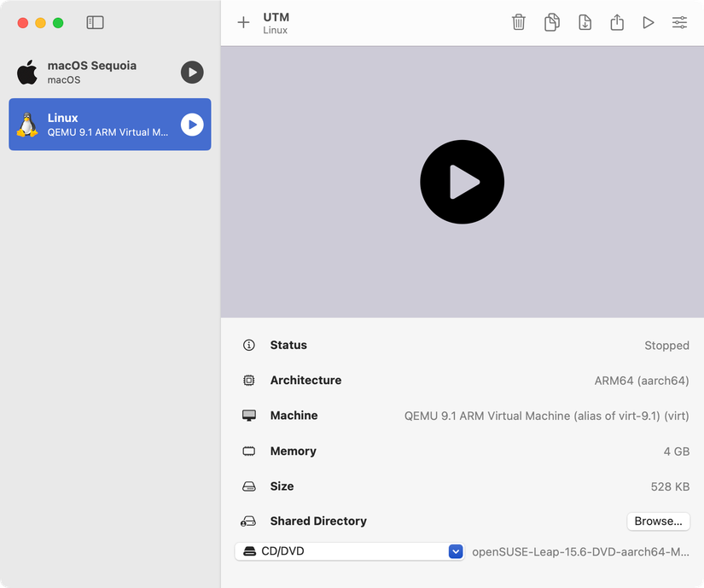This screenshot has height=588, width=704.
Task: Click the '528 KB' size value
Action: tap(670, 486)
